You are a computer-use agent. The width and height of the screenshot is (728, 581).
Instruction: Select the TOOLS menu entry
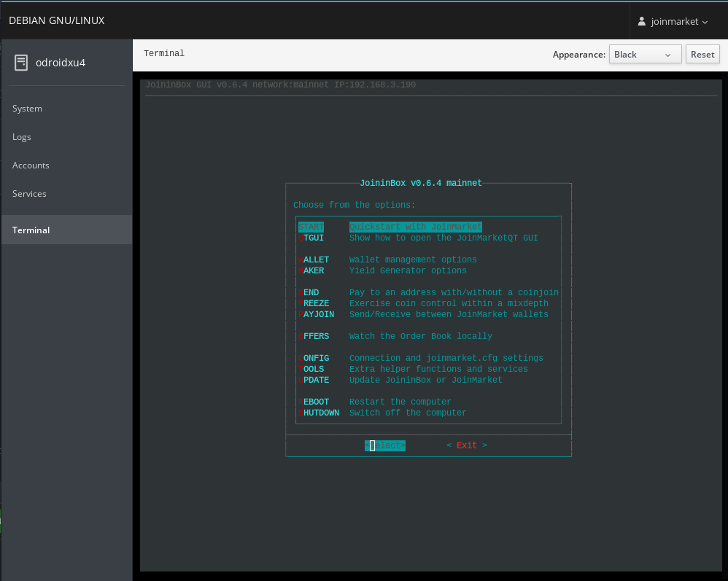(311, 369)
